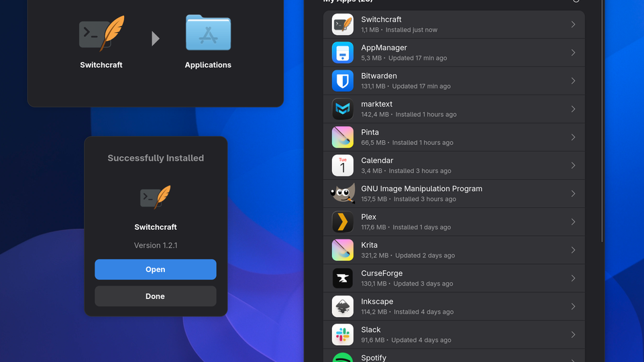Select the Calendar name text

pos(377,160)
